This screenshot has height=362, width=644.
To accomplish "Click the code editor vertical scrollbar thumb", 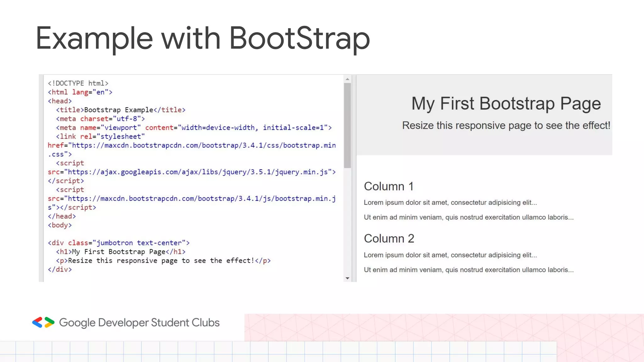I will [x=347, y=125].
